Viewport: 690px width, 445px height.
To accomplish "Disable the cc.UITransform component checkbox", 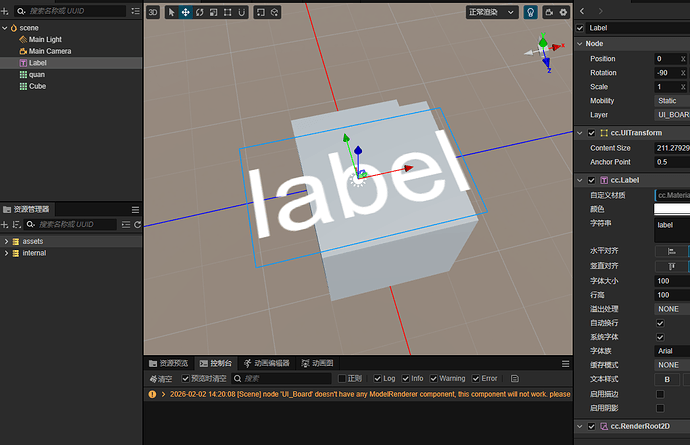I will click(x=591, y=133).
